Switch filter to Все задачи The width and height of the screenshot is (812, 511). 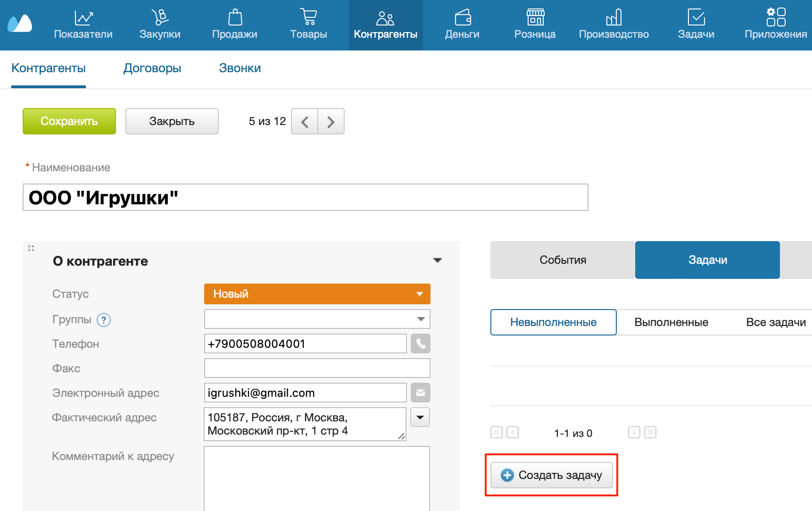(776, 322)
